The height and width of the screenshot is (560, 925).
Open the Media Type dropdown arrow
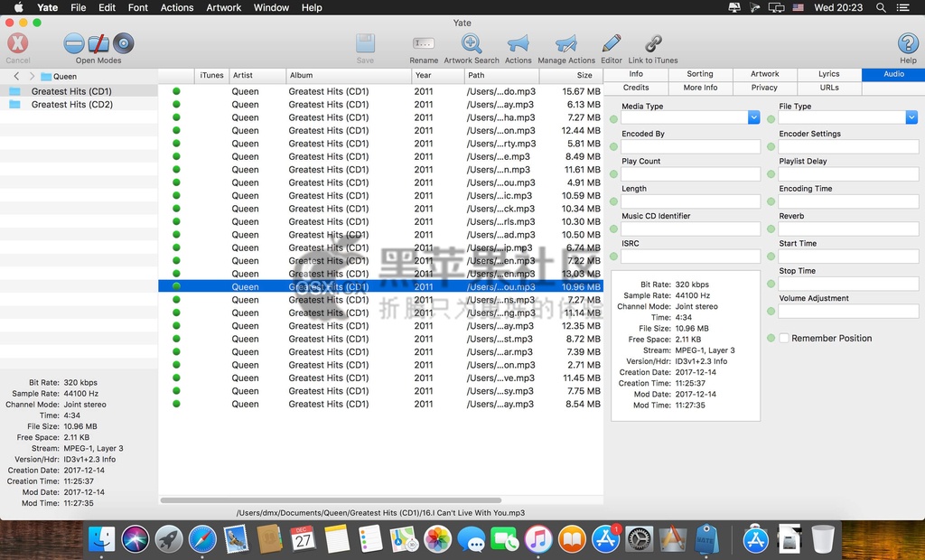pos(754,117)
